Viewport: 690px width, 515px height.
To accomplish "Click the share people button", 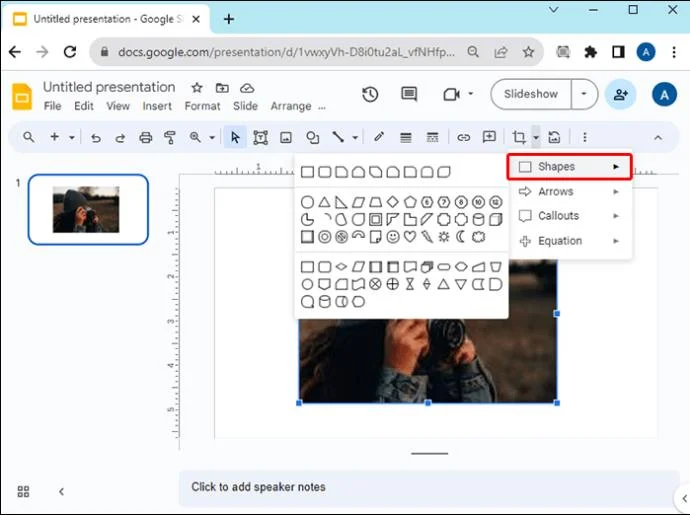I will point(621,94).
